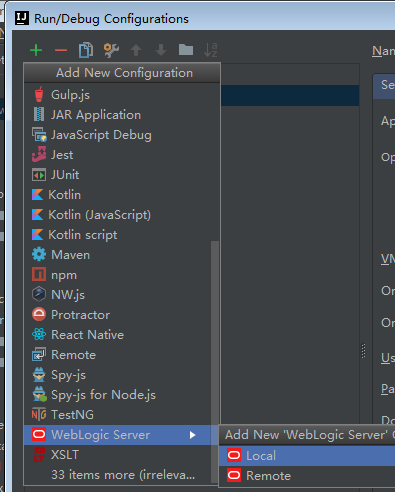The height and width of the screenshot is (492, 395).
Task: Click the green plus Add New Configuration icon
Action: click(x=36, y=50)
